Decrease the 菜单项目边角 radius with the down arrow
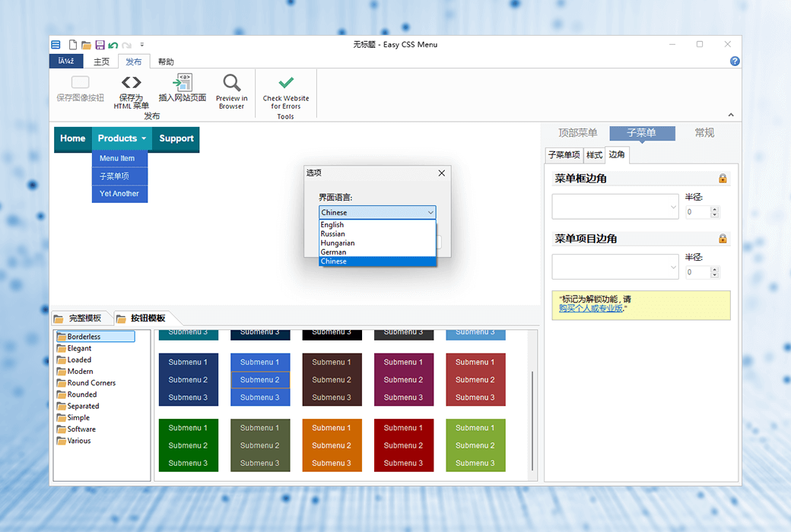Image resolution: width=791 pixels, height=532 pixels. point(714,275)
